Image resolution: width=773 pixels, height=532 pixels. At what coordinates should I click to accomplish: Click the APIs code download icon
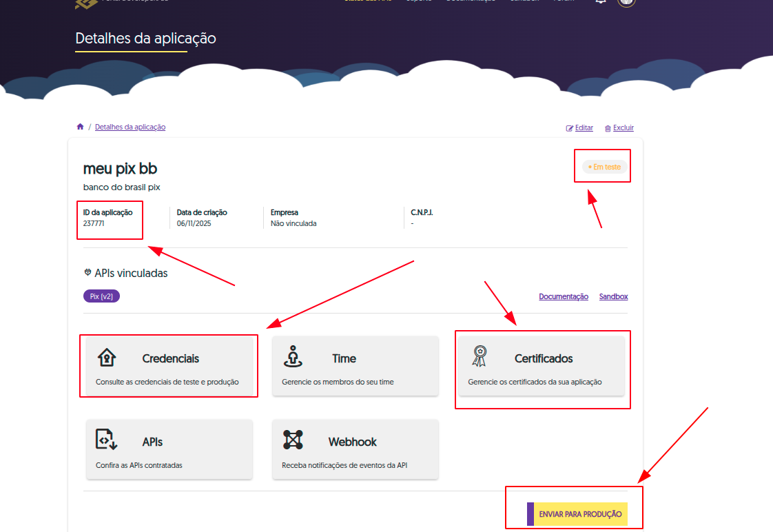(107, 440)
